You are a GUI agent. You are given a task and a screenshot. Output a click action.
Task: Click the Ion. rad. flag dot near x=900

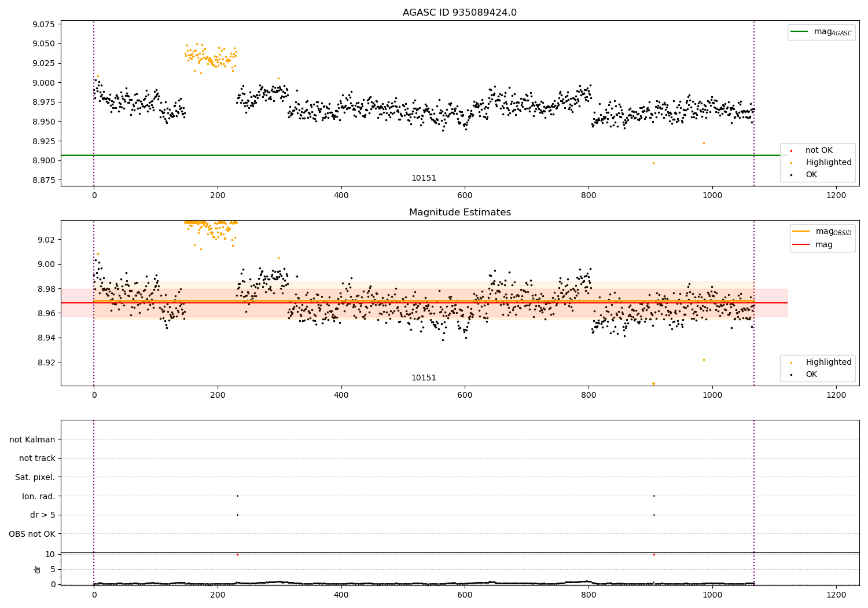[x=654, y=496]
